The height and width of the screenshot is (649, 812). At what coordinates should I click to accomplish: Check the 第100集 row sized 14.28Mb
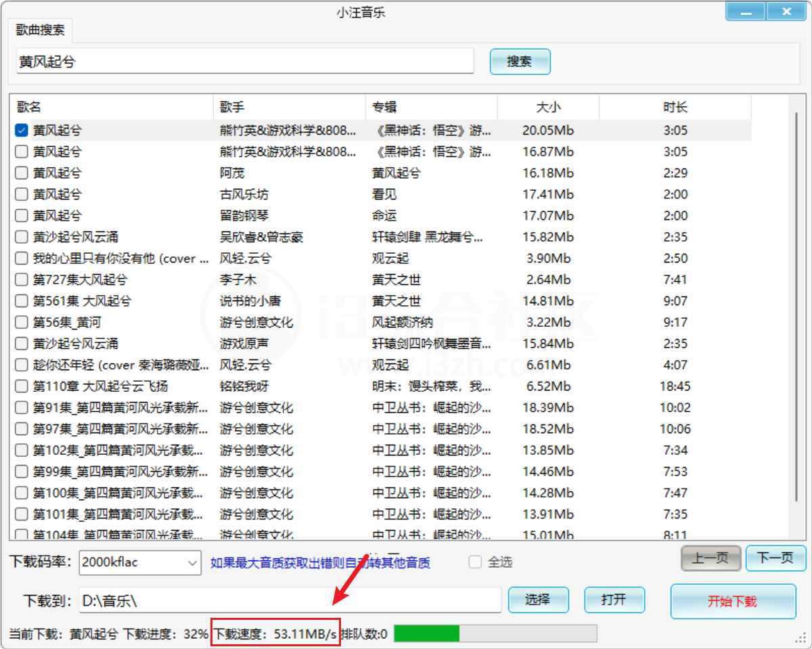pyautogui.click(x=22, y=493)
